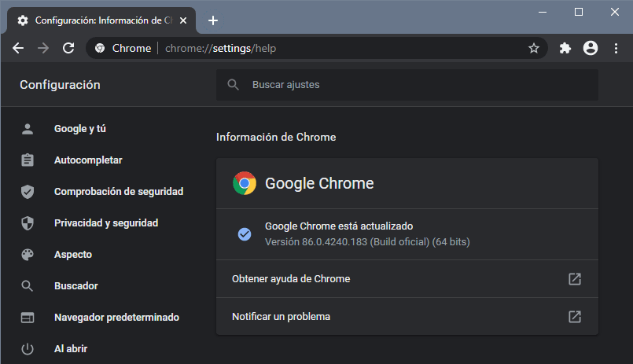The width and height of the screenshot is (633, 364).
Task: Open Privacidad y seguridad settings
Action: pyautogui.click(x=106, y=222)
